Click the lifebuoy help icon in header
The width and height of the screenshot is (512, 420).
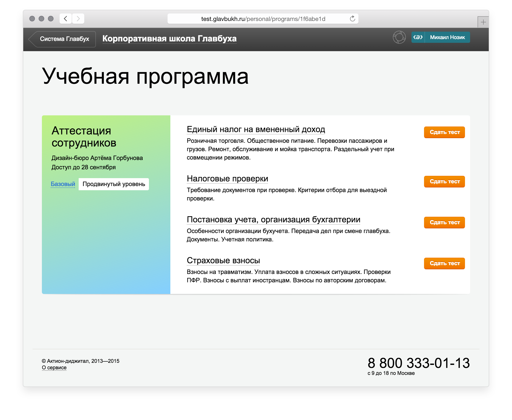(x=399, y=37)
